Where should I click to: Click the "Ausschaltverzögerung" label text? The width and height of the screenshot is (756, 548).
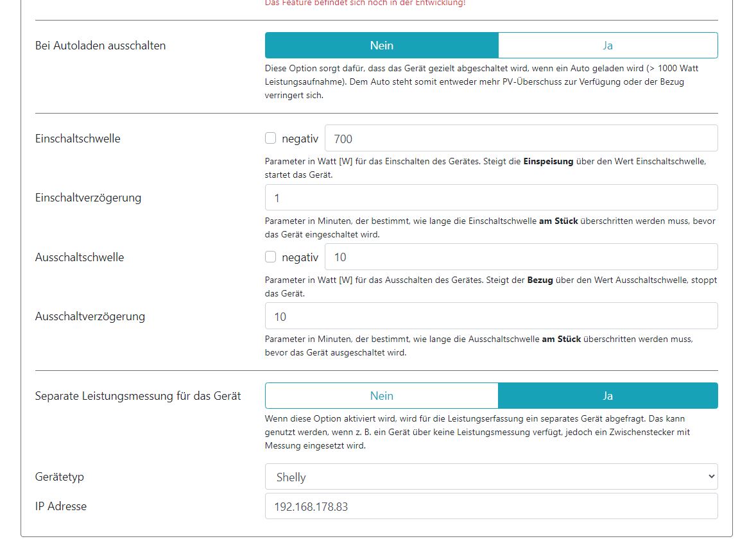coord(90,316)
